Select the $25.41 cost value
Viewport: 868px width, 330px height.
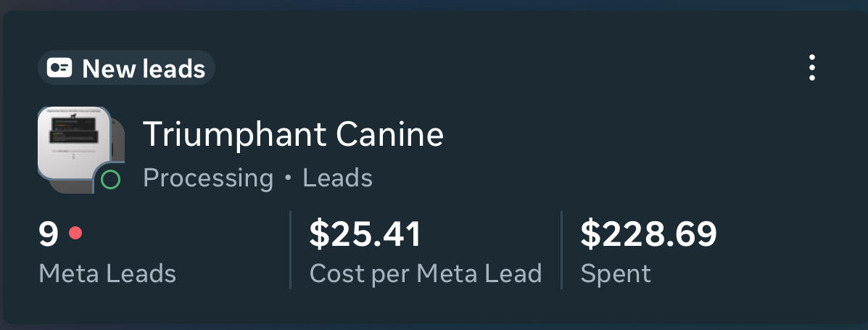(365, 234)
